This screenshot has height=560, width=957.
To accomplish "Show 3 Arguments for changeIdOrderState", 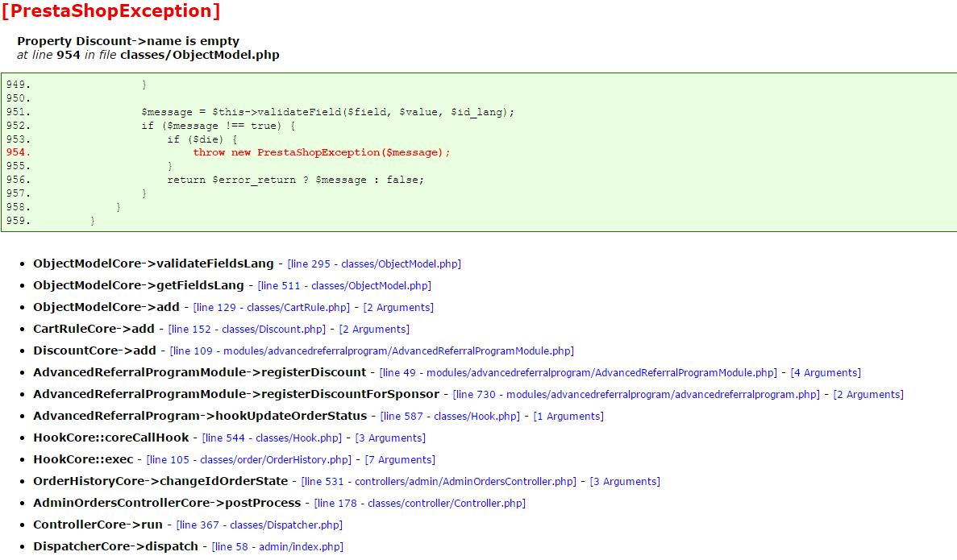I will click(x=625, y=482).
